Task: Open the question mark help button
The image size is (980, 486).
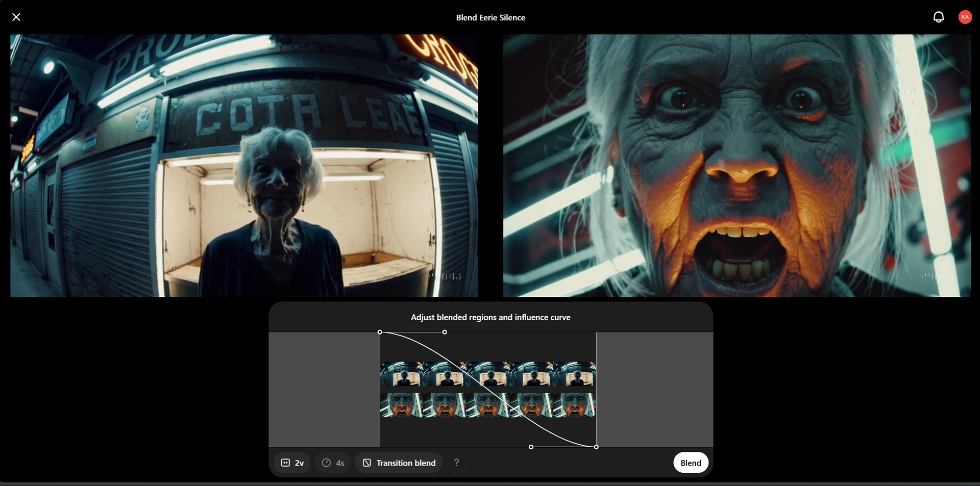Action: [456, 463]
